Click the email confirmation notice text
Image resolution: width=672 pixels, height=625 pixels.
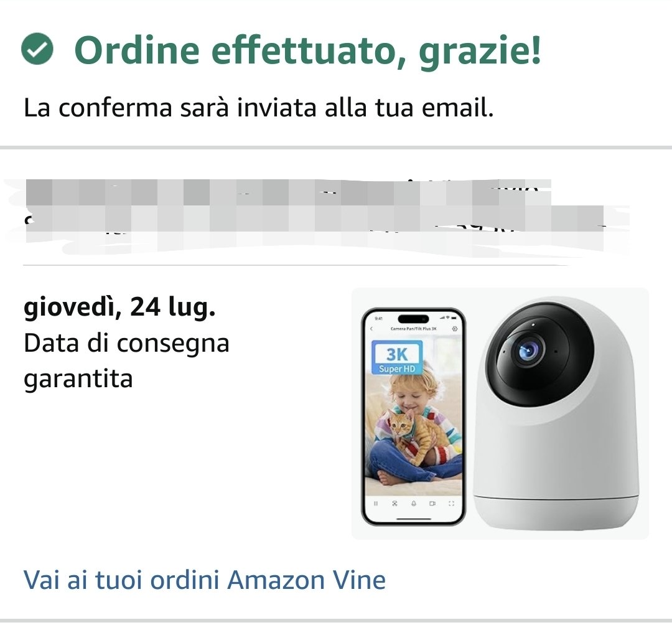(x=258, y=108)
